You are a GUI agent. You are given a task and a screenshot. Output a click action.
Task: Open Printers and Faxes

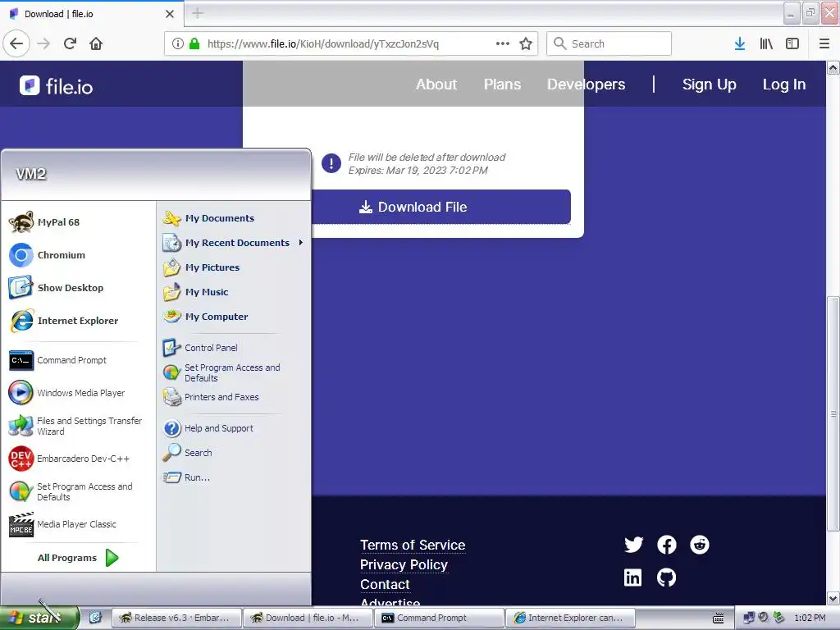pos(211,397)
